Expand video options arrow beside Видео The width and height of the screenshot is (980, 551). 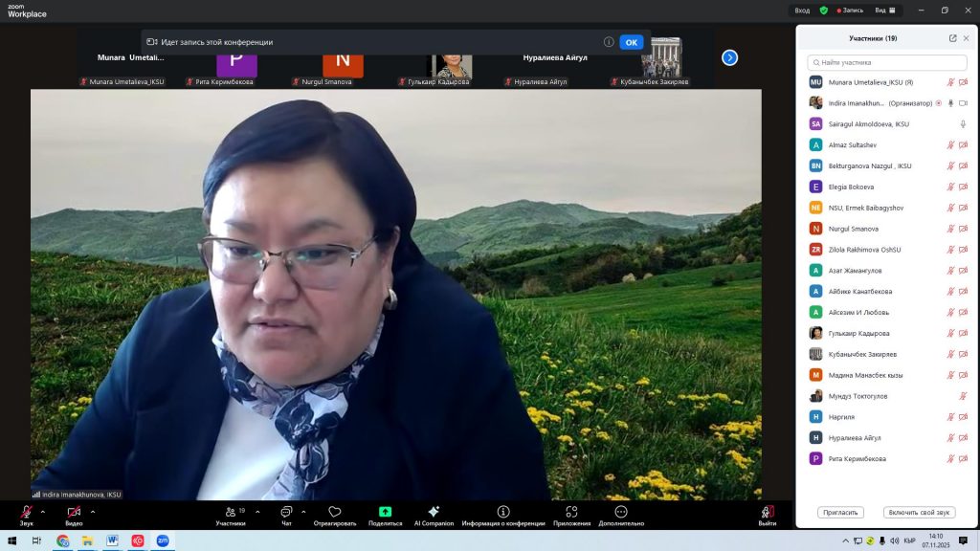coord(92,511)
